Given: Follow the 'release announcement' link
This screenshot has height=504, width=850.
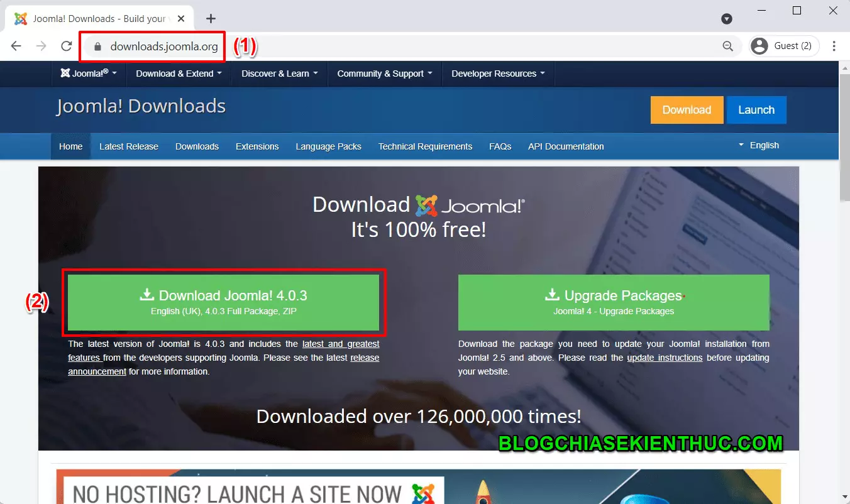Looking at the screenshot, I should click(x=365, y=358).
